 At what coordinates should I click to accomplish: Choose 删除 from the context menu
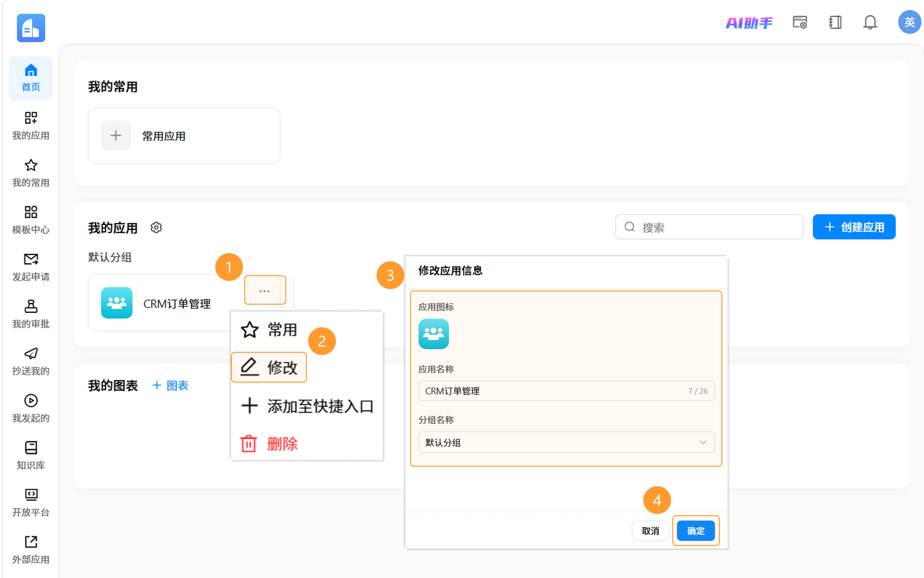tap(269, 444)
